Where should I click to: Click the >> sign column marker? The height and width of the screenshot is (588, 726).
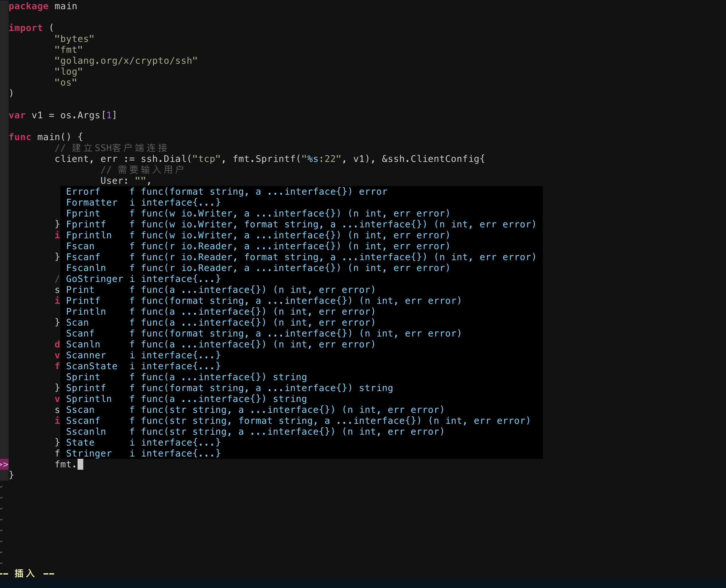coord(4,464)
